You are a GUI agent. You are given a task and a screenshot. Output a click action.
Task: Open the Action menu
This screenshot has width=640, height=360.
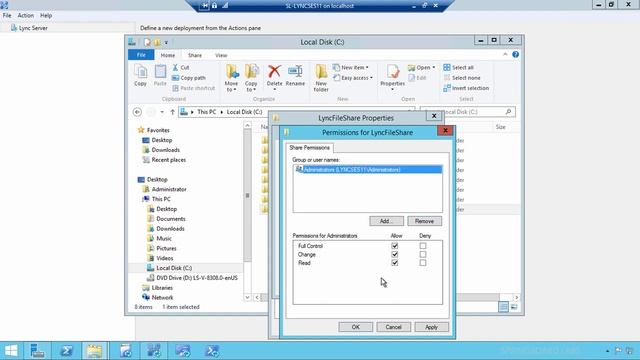(x=25, y=16)
